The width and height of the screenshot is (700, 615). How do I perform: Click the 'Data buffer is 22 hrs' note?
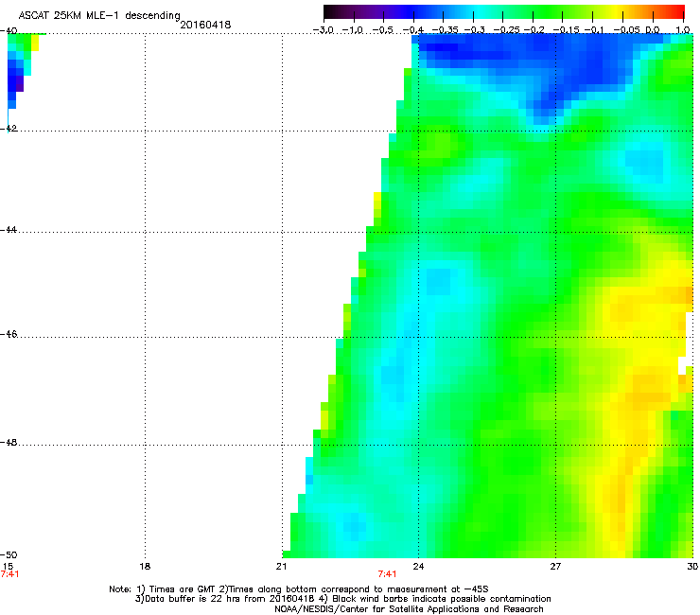point(342,599)
